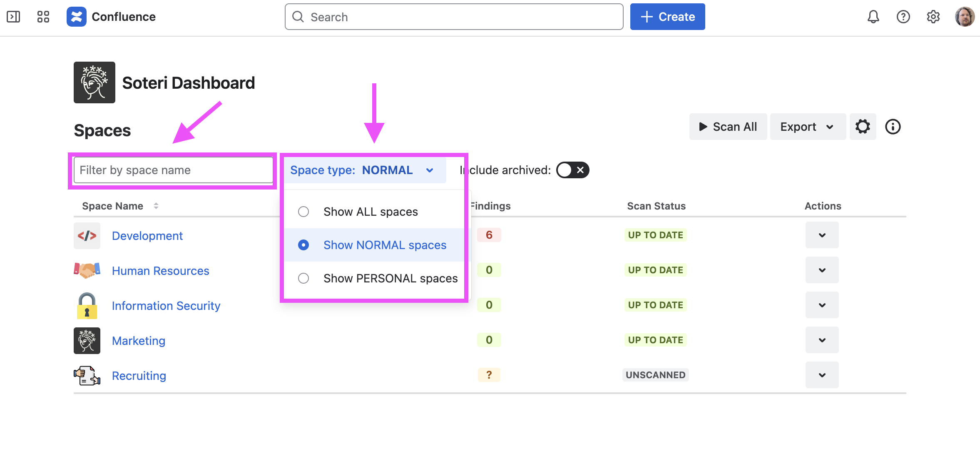Click the Filter by space name field

tap(173, 170)
